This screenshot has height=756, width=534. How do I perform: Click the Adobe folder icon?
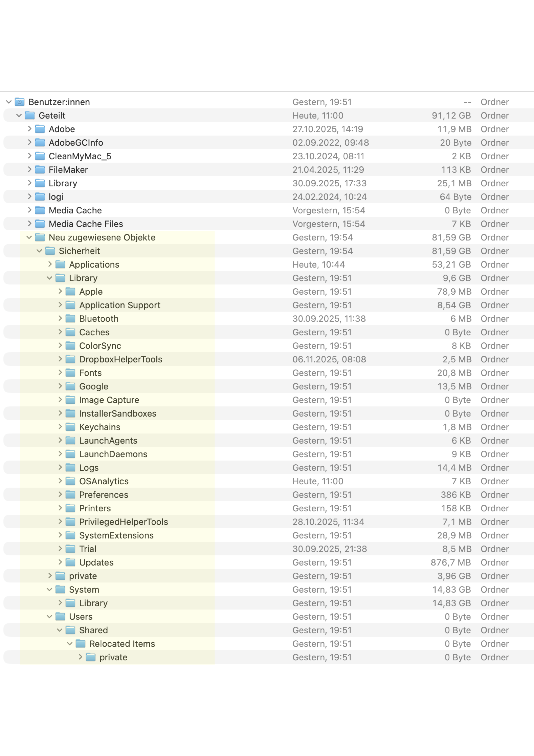point(40,129)
